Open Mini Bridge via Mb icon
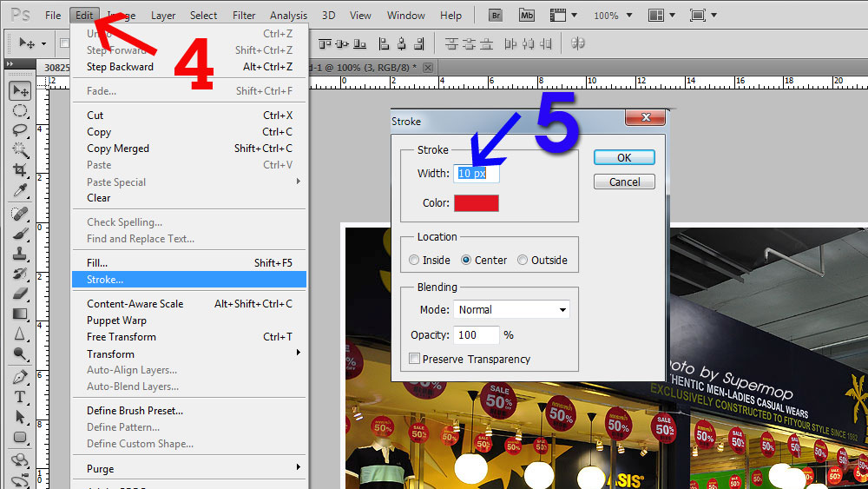 point(527,15)
